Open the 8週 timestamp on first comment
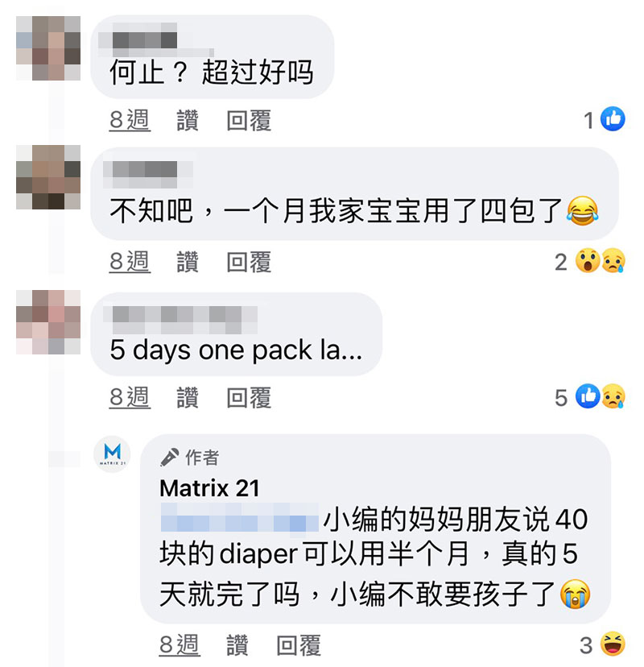644x667 pixels. pos(130,120)
